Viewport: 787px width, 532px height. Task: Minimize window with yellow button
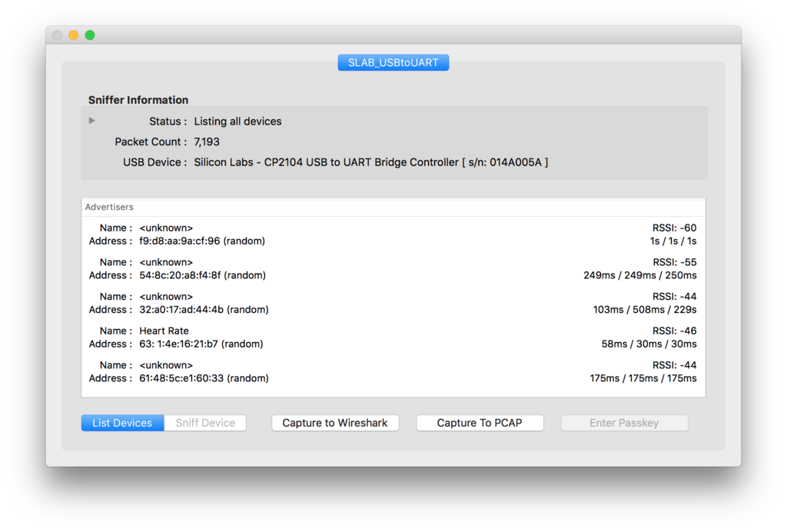73,35
